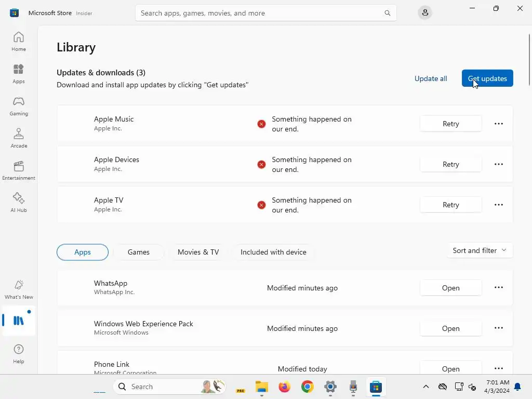Viewport: 532px width, 399px height.
Task: Open Help from sidebar
Action: 19,354
